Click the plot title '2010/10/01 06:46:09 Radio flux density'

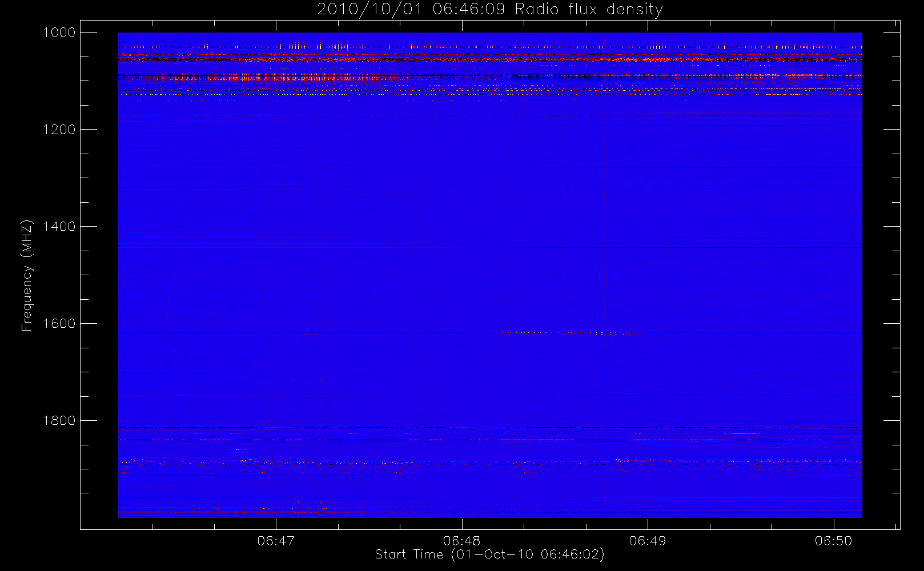490,10
